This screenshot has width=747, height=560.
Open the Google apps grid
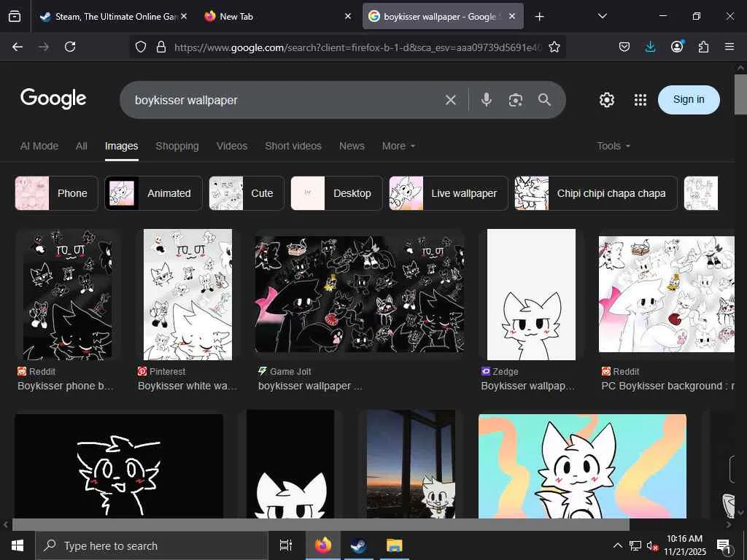(640, 100)
